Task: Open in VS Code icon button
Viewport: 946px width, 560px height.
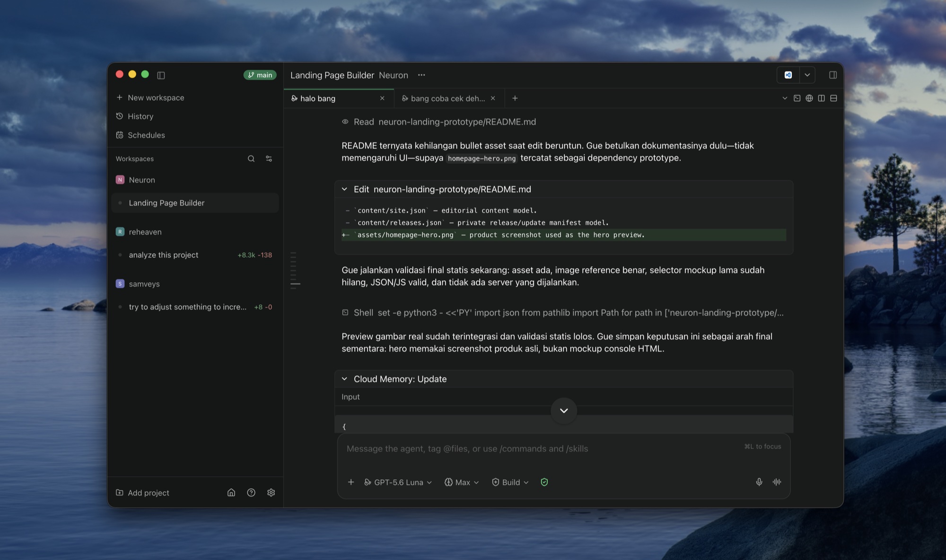Action: [x=788, y=75]
